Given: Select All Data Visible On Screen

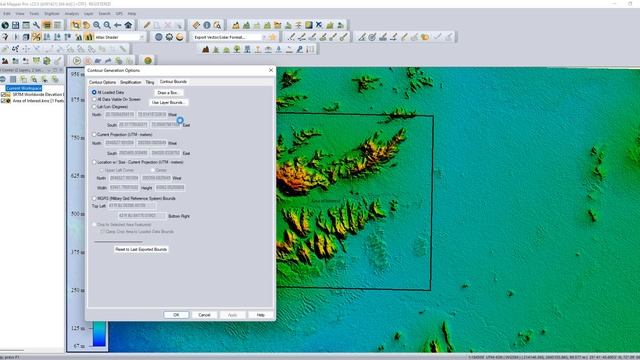Looking at the screenshot, I should [x=116, y=99].
